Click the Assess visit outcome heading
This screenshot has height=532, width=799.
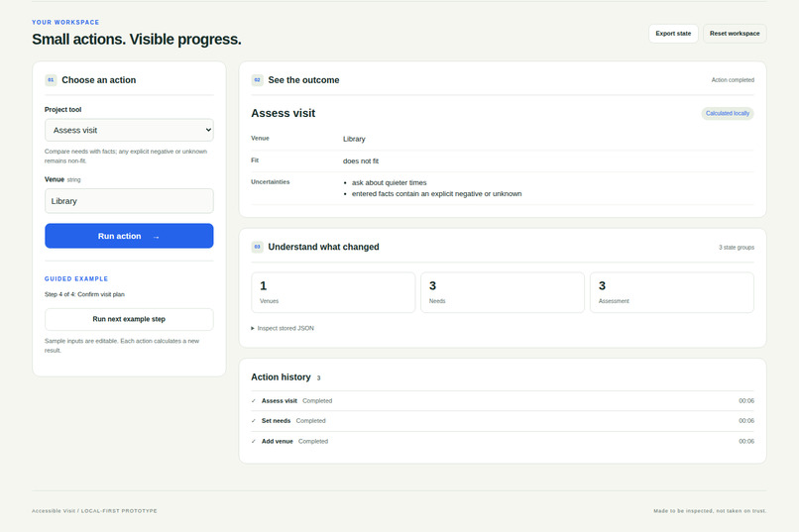click(x=284, y=113)
